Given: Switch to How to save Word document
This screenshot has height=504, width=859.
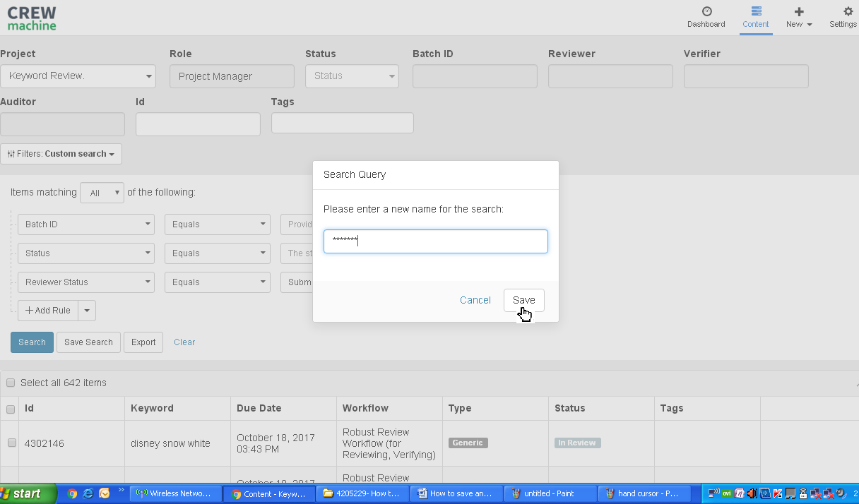Looking at the screenshot, I should coord(458,493).
